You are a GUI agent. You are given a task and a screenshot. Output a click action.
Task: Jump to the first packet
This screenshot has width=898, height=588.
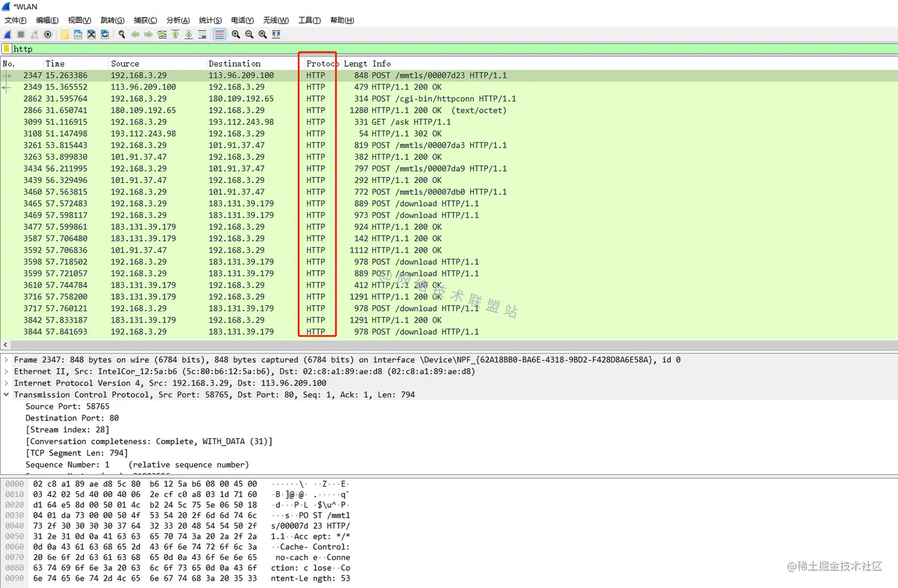coord(176,34)
